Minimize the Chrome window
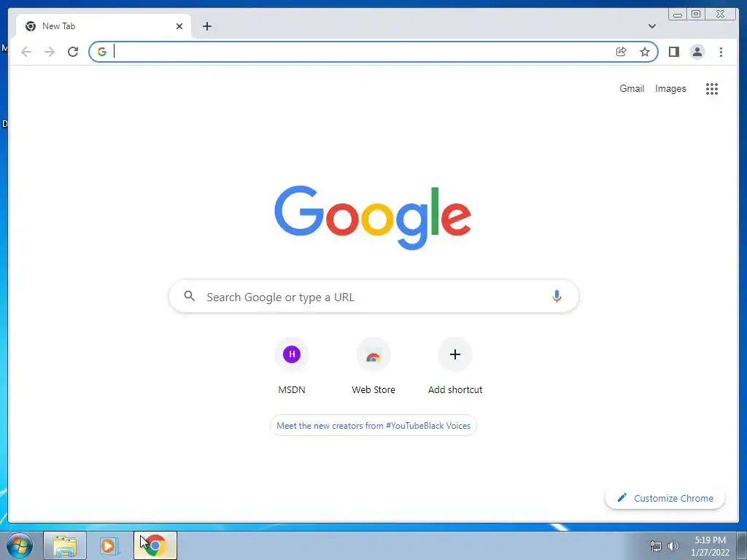Screen dimensions: 747x560 pos(678,15)
